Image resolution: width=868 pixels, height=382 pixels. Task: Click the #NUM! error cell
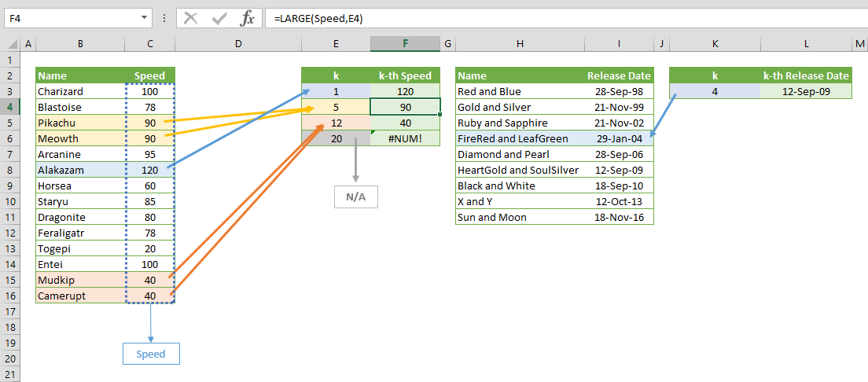pyautogui.click(x=406, y=138)
